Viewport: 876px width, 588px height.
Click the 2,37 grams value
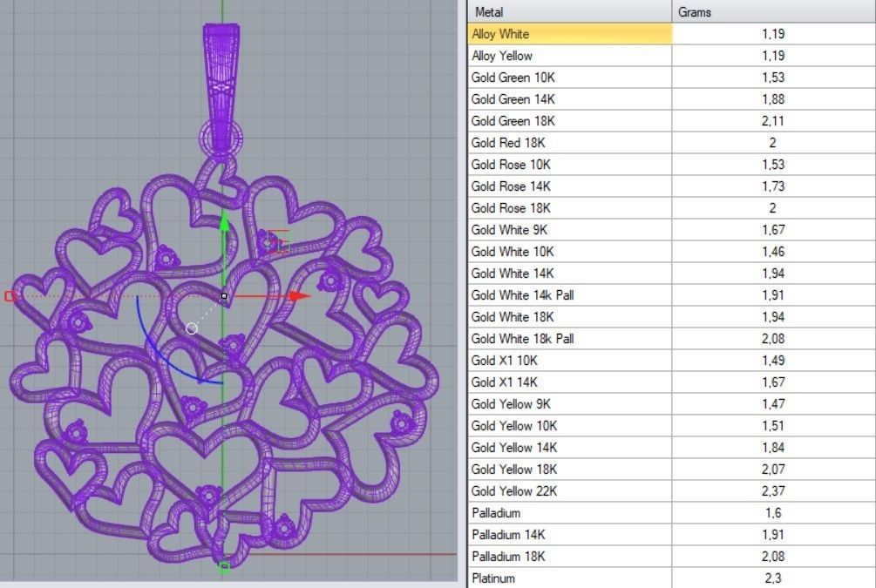coord(773,491)
